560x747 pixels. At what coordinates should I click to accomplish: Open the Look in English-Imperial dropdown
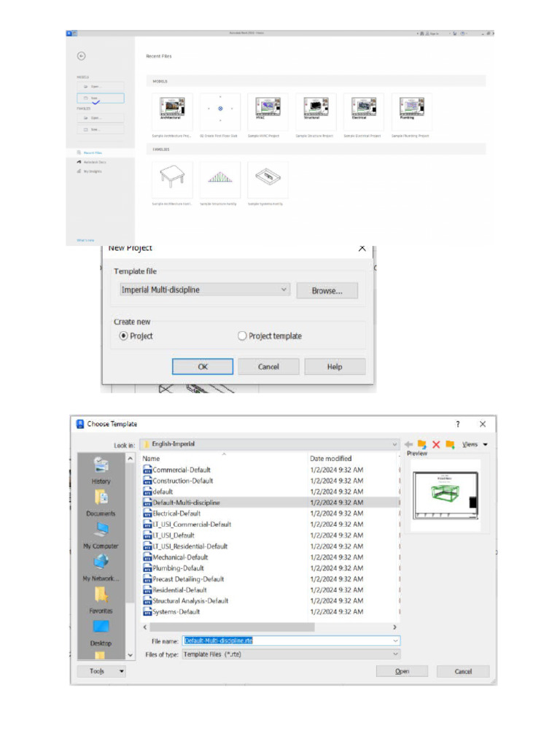click(270, 444)
